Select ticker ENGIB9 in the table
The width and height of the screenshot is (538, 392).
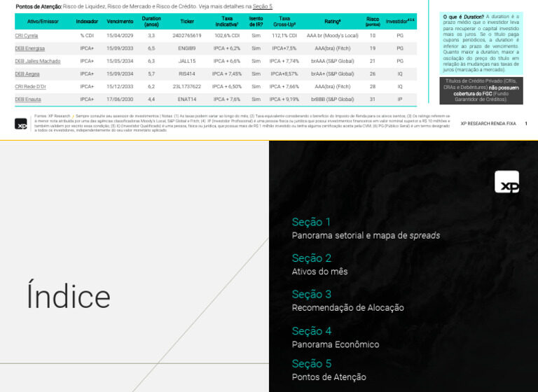tap(187, 48)
